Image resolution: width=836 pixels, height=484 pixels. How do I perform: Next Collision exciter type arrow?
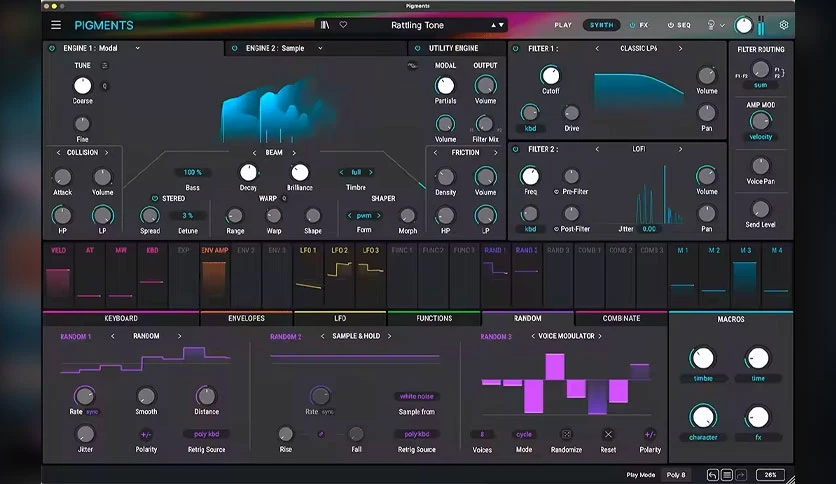pyautogui.click(x=107, y=152)
